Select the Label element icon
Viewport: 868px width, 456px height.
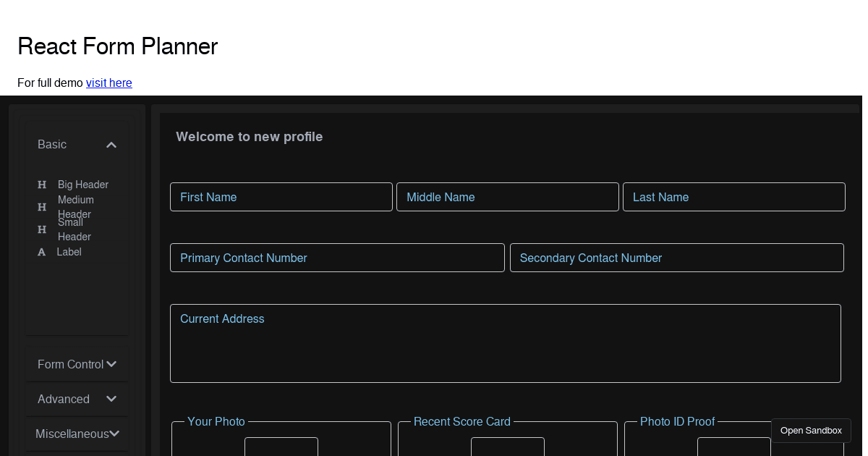(41, 252)
